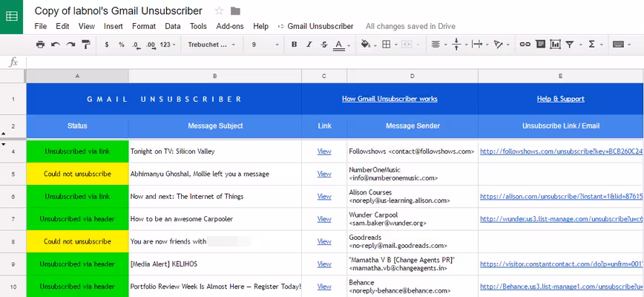Open the Add-ons menu
The image size is (644, 297).
coord(230,26)
